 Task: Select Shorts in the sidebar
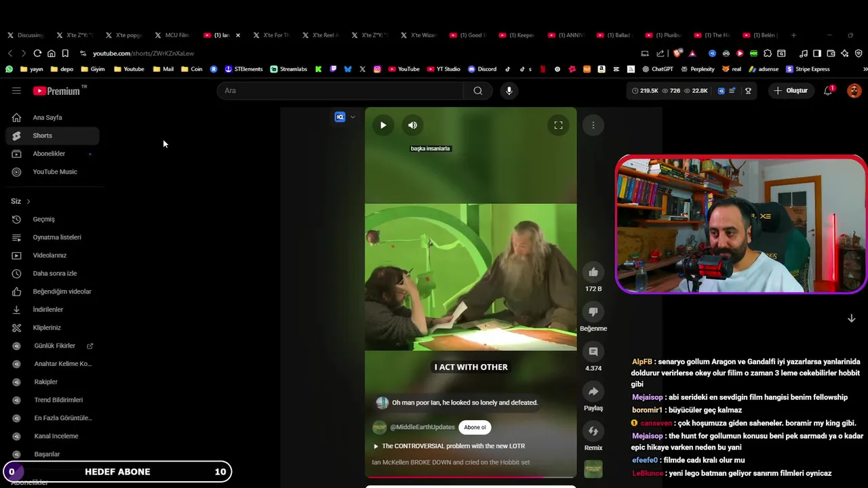(52, 136)
